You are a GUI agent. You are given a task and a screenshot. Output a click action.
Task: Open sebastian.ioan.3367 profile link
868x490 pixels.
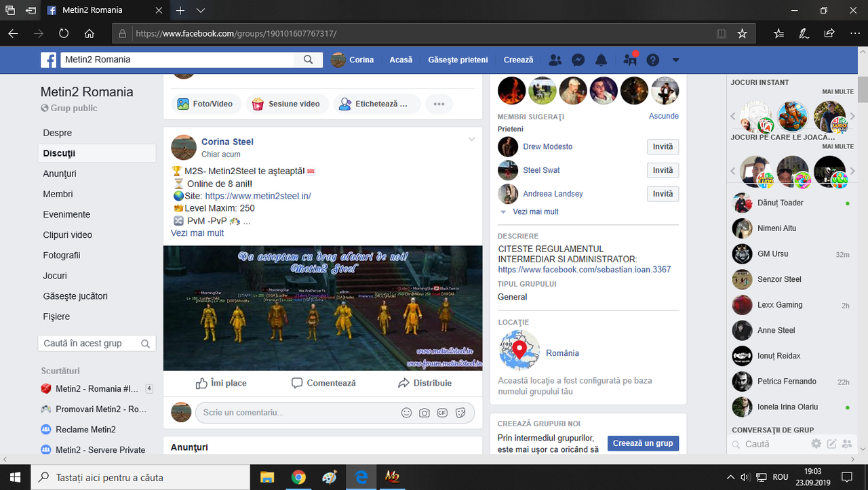tap(585, 270)
